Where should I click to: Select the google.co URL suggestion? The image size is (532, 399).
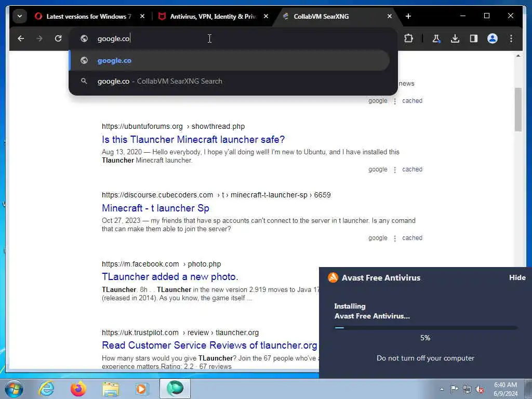(x=230, y=61)
